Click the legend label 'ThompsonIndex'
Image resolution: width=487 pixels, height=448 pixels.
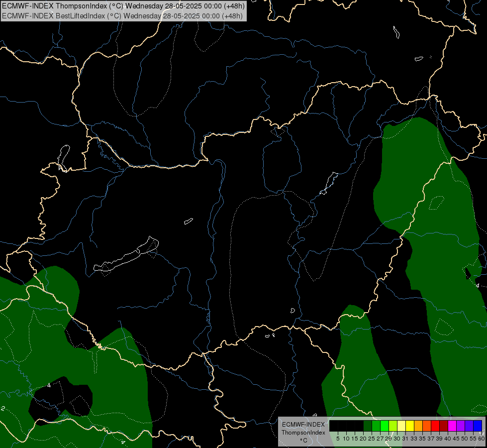[303, 433]
